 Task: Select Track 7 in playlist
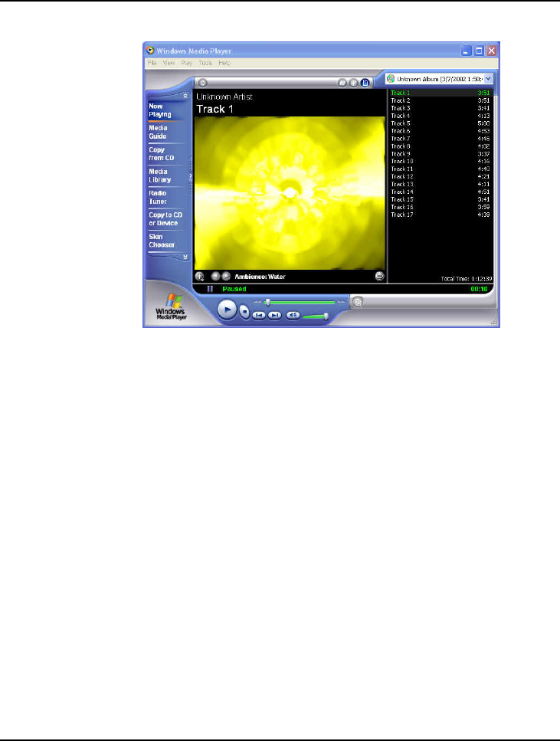pyautogui.click(x=440, y=139)
